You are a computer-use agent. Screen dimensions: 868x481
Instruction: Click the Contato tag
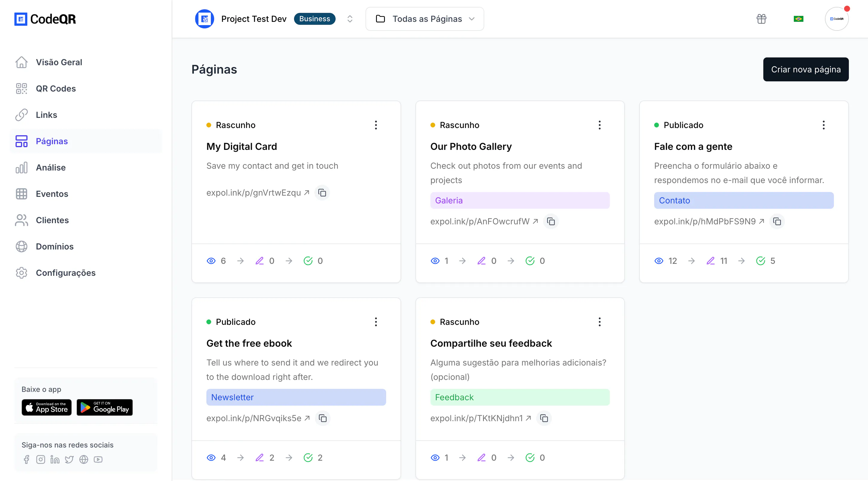(x=744, y=200)
